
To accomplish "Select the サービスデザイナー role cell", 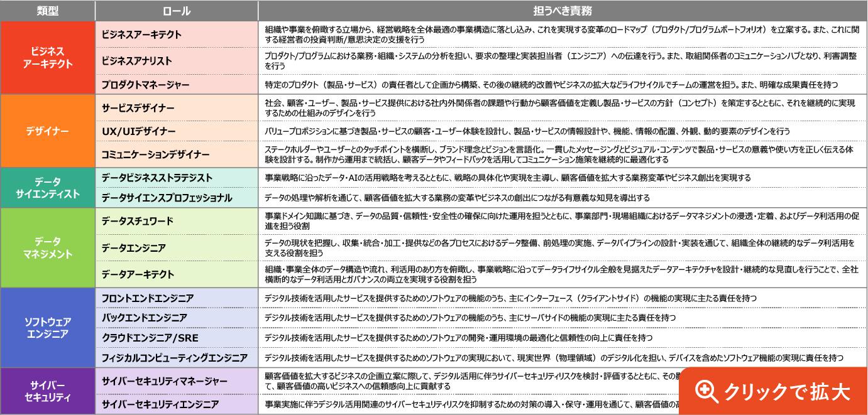I will pyautogui.click(x=176, y=108).
